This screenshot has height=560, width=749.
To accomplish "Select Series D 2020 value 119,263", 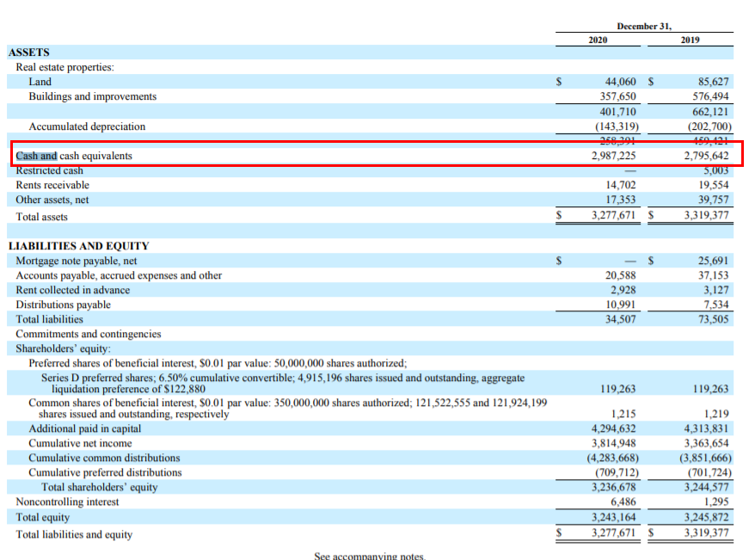I will click(617, 389).
